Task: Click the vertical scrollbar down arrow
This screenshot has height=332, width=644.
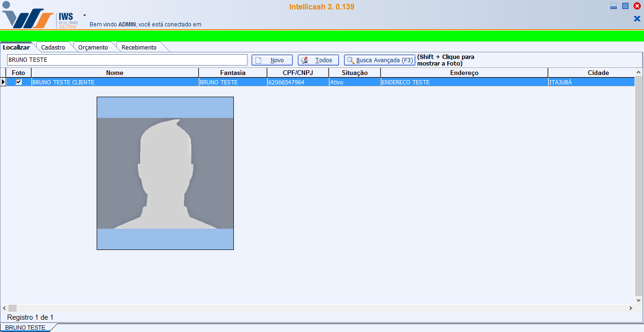Action: (639, 300)
